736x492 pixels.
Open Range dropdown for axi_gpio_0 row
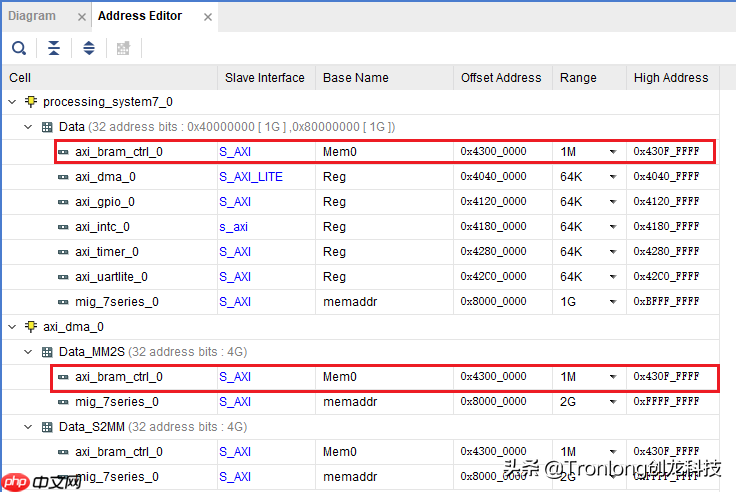(x=613, y=202)
